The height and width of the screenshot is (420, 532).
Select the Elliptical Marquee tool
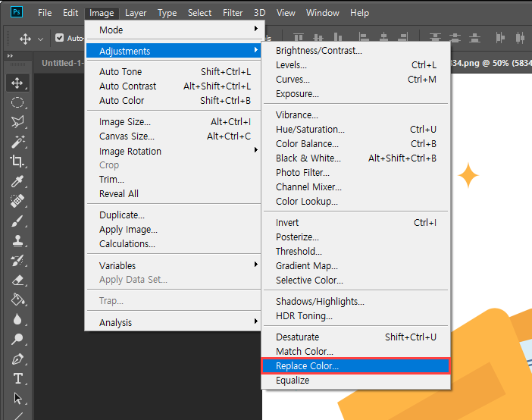pos(17,102)
